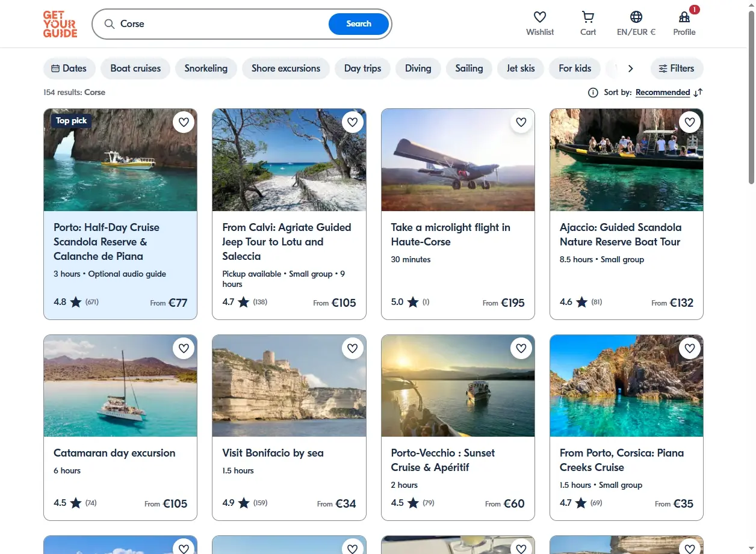Click the '154 results: Corse' text
Image resolution: width=756 pixels, height=554 pixels.
click(74, 93)
